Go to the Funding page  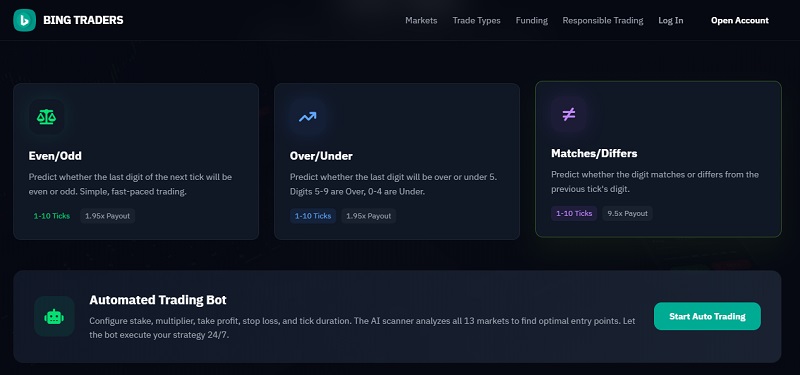click(x=532, y=20)
